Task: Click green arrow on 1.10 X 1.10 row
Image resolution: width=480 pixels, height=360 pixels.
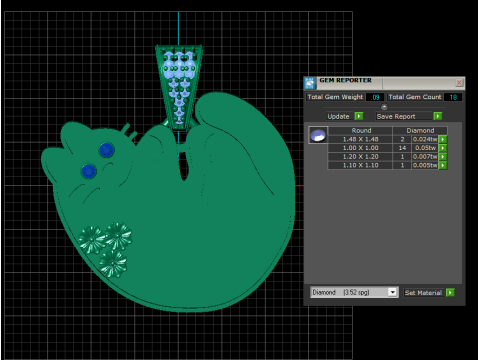Action: click(x=443, y=165)
